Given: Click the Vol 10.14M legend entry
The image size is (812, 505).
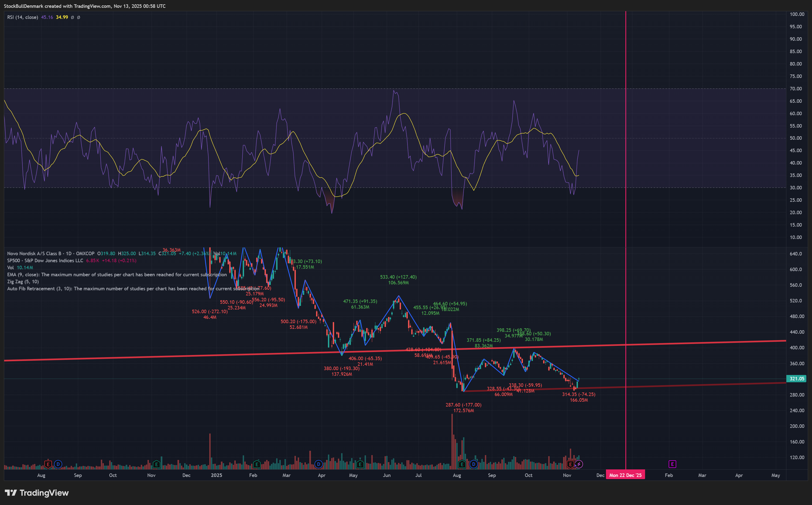Looking at the screenshot, I should [x=20, y=268].
